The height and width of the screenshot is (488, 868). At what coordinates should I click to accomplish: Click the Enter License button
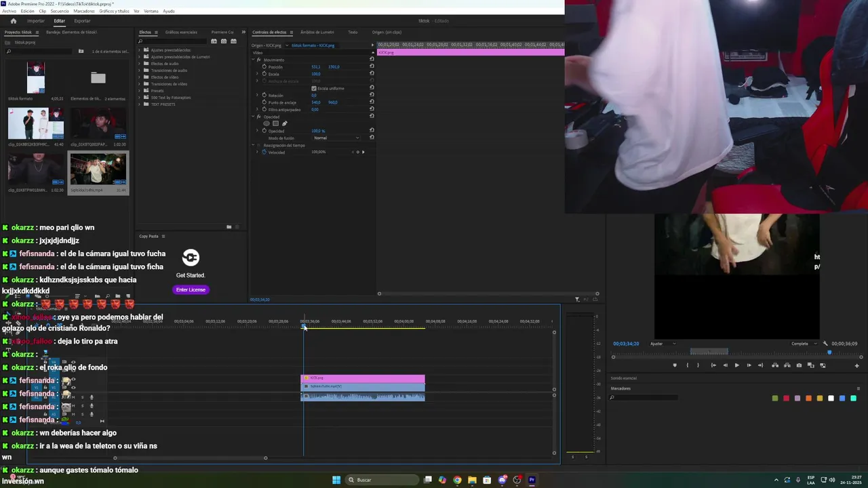pos(191,289)
